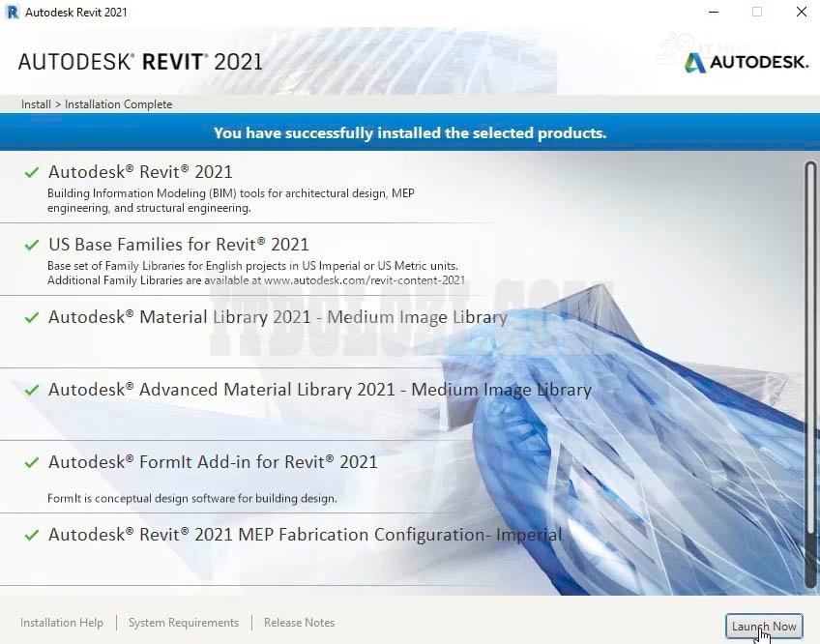Click the checkmark beside Advanced Material Library 2021
Screen dimensions: 820x644
click(x=32, y=391)
